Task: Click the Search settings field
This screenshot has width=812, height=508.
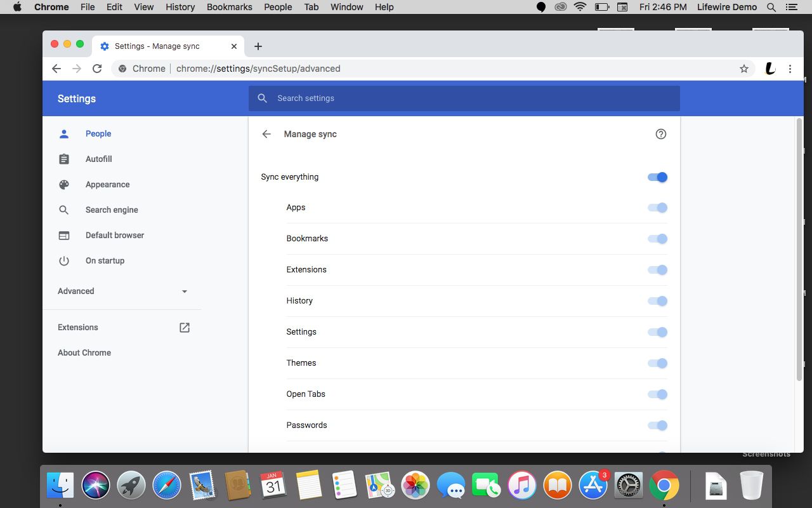Action: 464,98
